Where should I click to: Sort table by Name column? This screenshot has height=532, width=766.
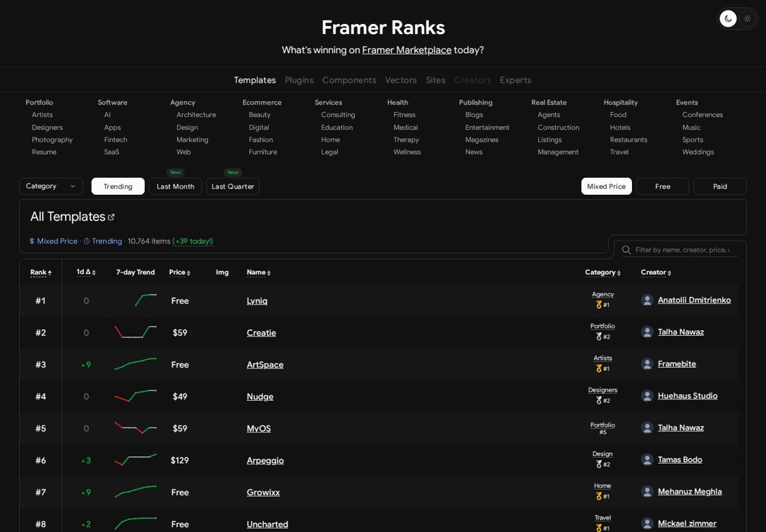pos(259,273)
